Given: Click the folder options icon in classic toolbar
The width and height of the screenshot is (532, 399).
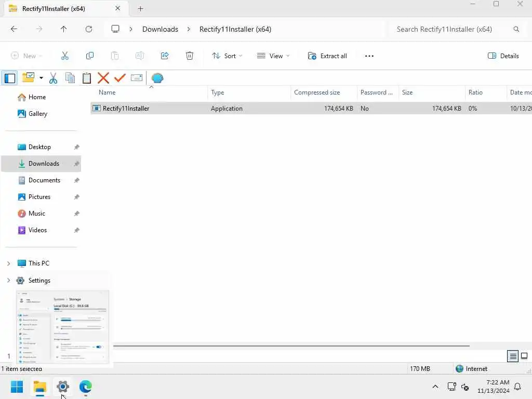Looking at the screenshot, I should [x=28, y=78].
